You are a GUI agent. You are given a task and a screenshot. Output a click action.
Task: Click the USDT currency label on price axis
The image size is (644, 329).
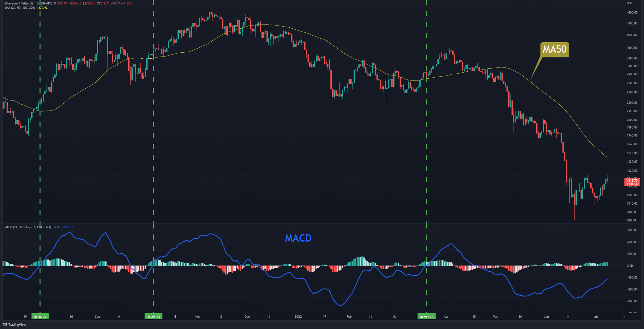(630, 3)
